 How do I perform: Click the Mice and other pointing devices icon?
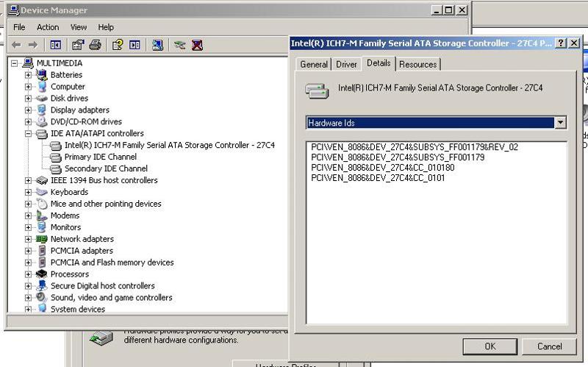(42, 204)
